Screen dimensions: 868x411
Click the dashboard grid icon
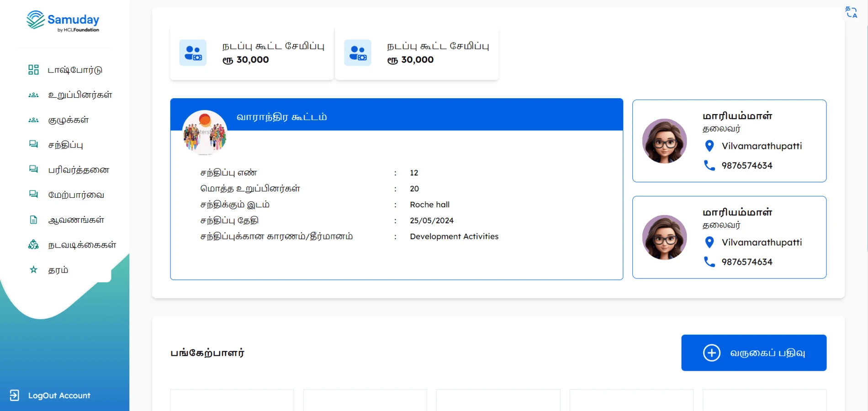click(x=33, y=70)
